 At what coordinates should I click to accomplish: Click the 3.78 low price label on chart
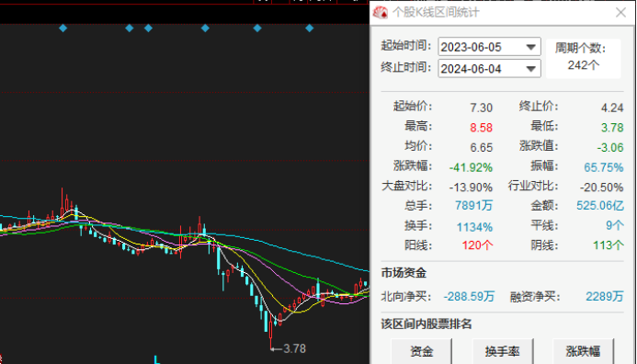point(294,348)
